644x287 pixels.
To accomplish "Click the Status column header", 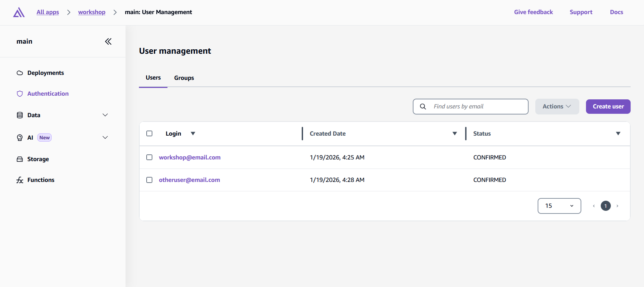I will click(482, 134).
